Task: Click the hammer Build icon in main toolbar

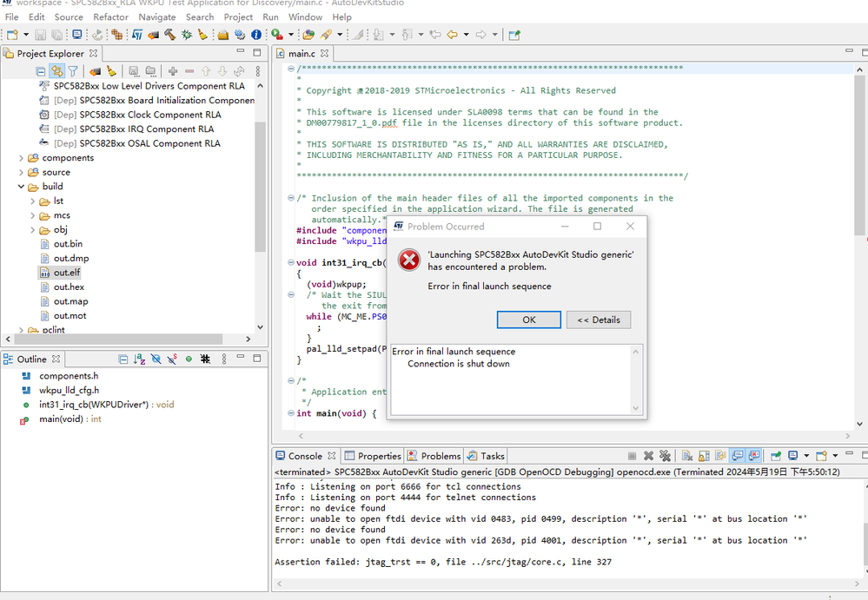Action: click(x=170, y=35)
